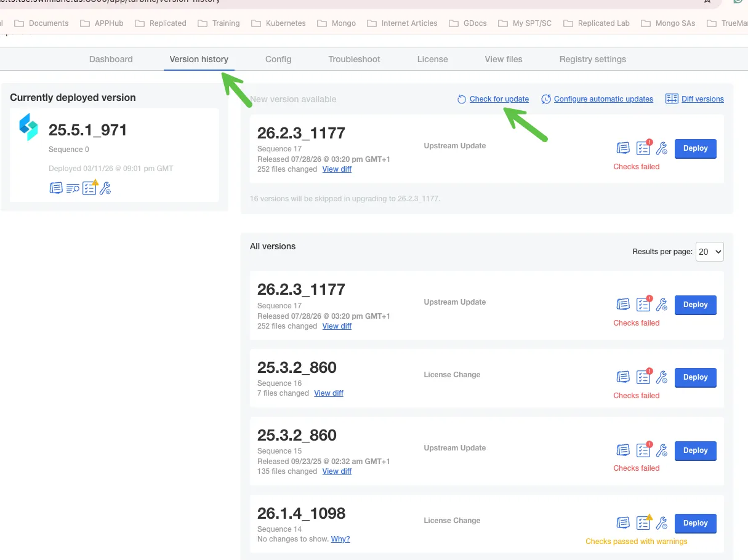Click wrench config icon for 26.1.4_1098
Viewport: 748px width, 560px height.
coord(662,523)
